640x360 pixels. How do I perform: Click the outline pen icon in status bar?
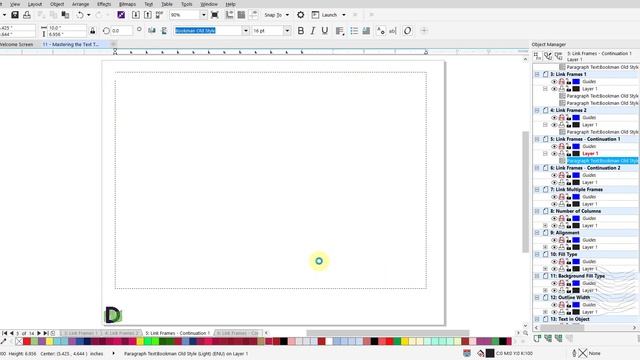click(x=574, y=353)
